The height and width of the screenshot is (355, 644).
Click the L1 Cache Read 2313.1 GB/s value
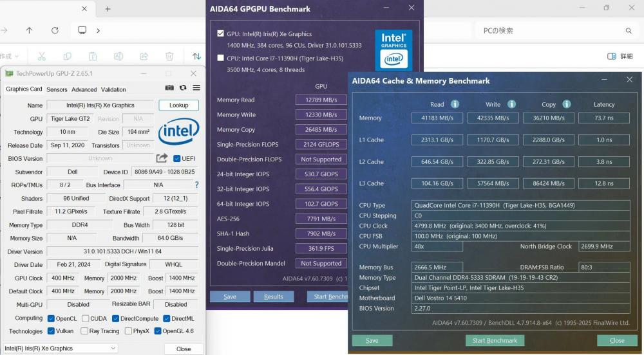click(x=437, y=140)
